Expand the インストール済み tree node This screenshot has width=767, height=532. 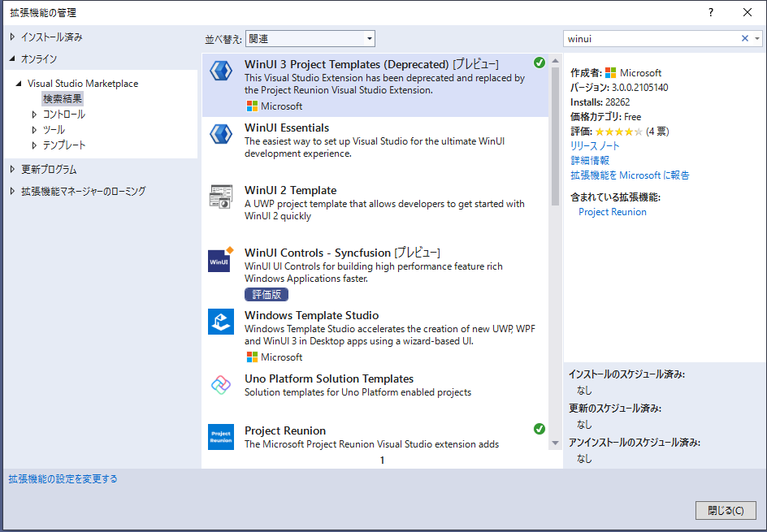point(13,37)
